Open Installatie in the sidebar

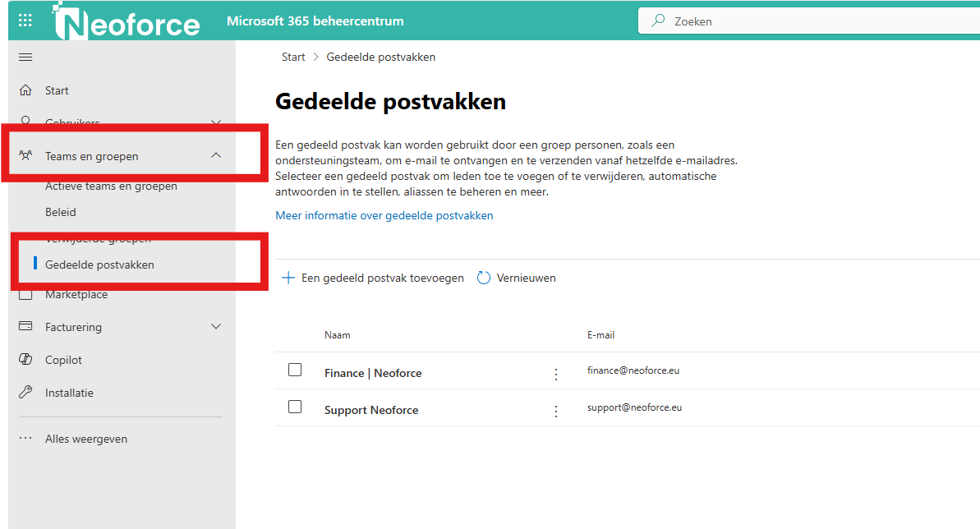[x=69, y=393]
